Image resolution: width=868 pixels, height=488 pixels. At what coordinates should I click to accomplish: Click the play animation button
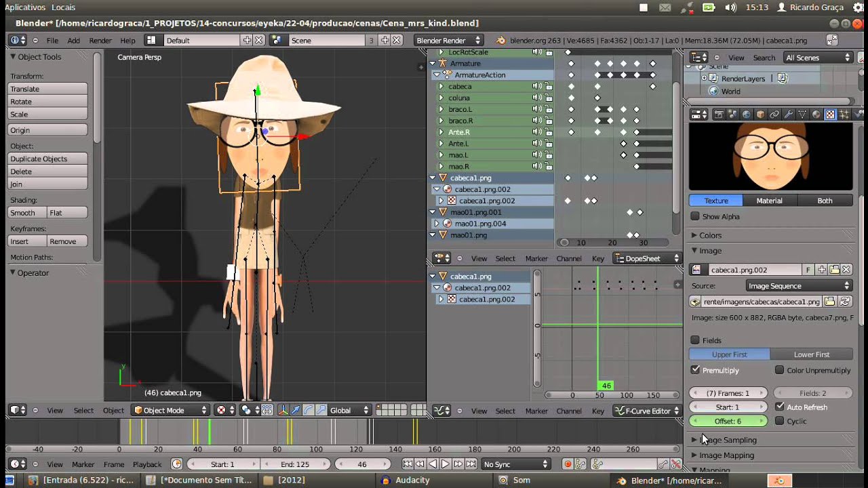446,464
